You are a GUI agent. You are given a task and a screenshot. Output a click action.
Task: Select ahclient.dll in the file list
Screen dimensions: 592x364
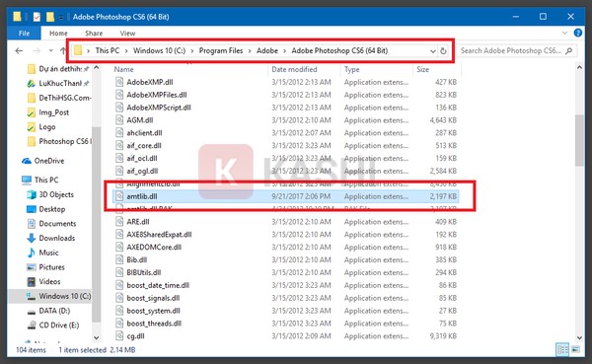pyautogui.click(x=144, y=133)
